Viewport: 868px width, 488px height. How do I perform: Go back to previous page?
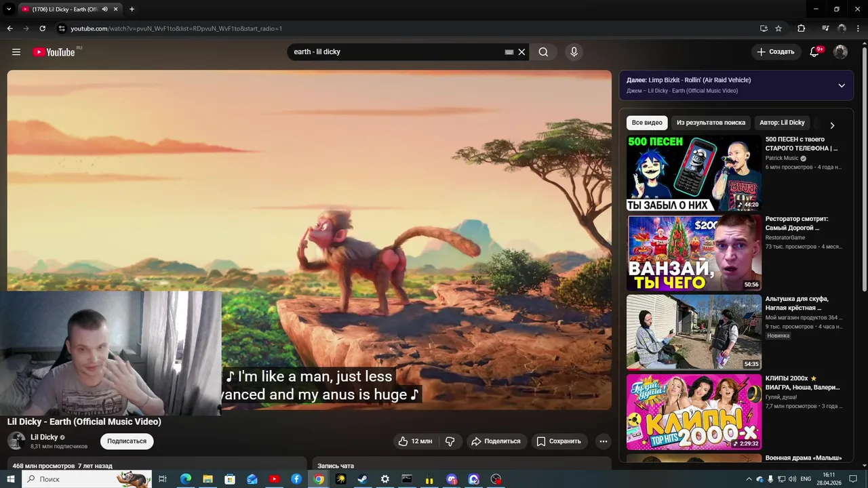click(x=9, y=28)
